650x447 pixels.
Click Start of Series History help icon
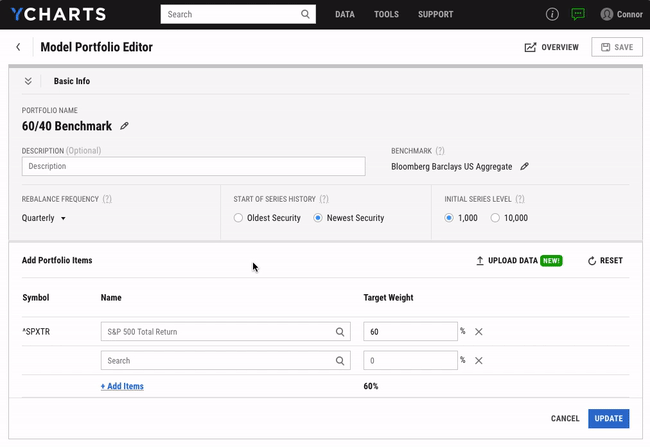(324, 199)
